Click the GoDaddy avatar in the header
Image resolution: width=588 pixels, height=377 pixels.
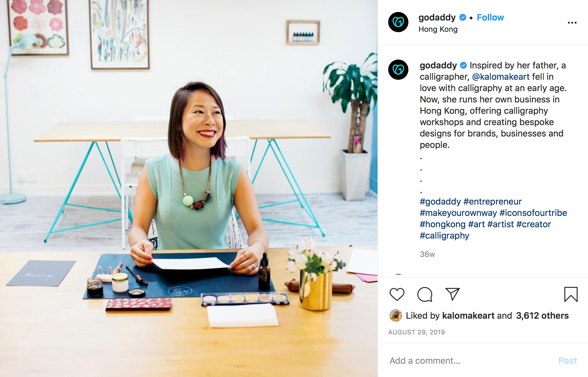[398, 22]
